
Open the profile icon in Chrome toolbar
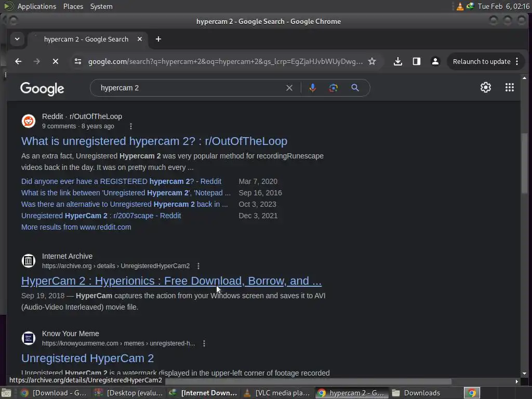tap(435, 61)
